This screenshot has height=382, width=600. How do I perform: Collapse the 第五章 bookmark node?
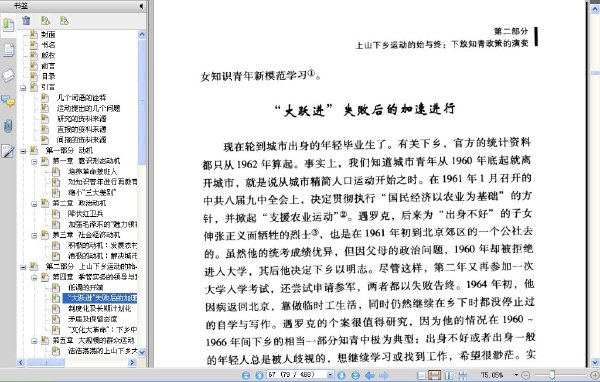click(x=34, y=340)
